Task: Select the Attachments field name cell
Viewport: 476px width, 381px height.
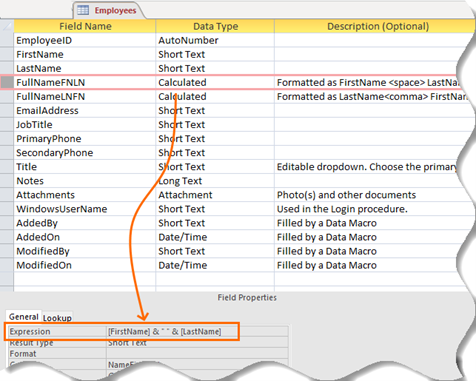Action: click(x=85, y=195)
